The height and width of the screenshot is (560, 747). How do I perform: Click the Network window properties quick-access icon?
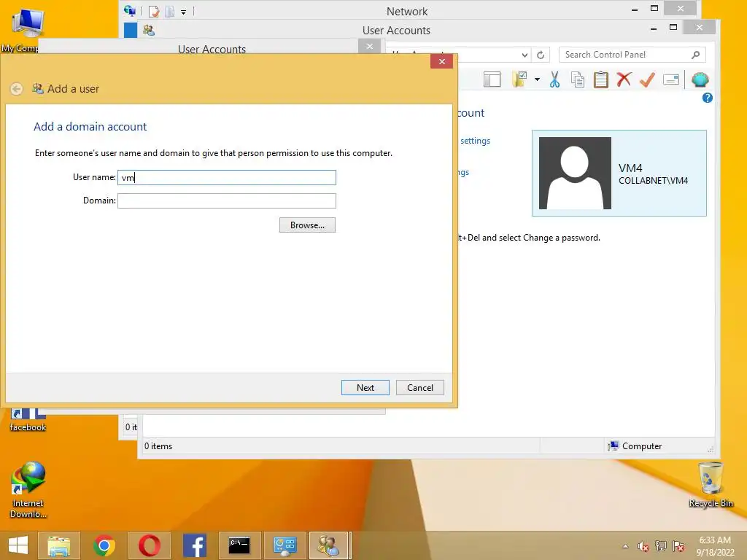tap(153, 12)
